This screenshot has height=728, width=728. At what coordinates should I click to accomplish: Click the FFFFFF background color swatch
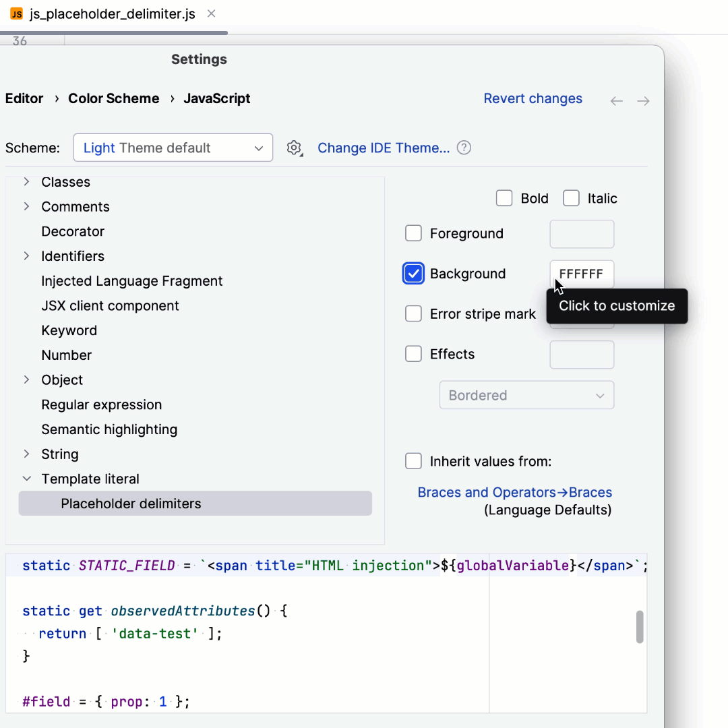(x=582, y=274)
